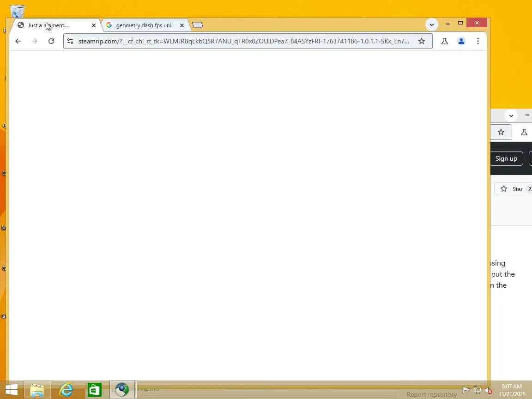Bookmark this steamrip.com tab with star
The height and width of the screenshot is (399, 532).
tap(421, 41)
